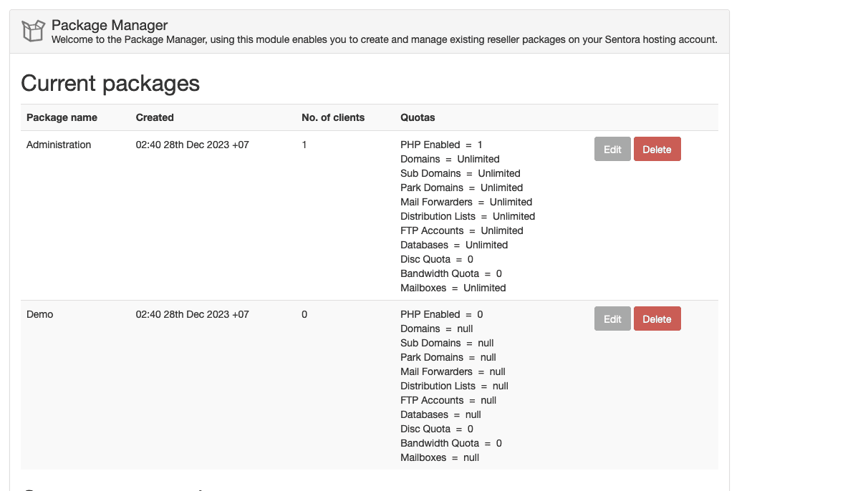The width and height of the screenshot is (868, 491).
Task: Click the Administration package's created date
Action: point(192,145)
